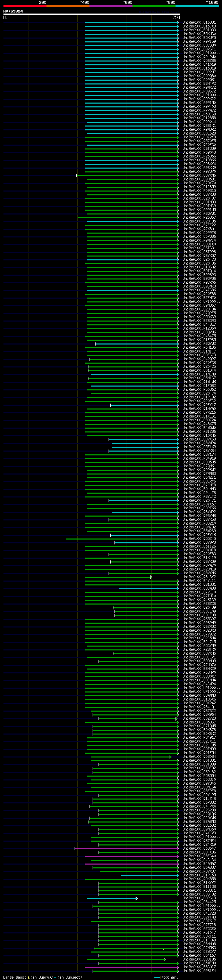The image size is (222, 980).
Task: Click the cyan alignment bar for UniRef100_Q15D31
Action: (132, 23)
